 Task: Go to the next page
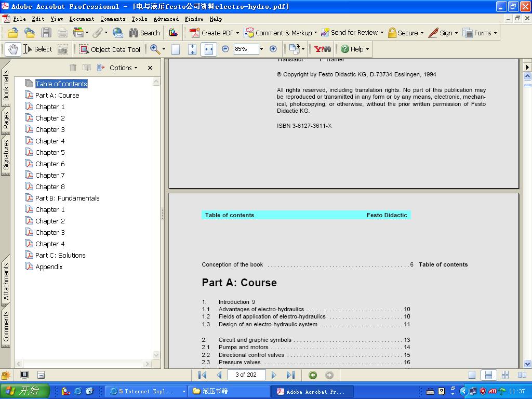coord(274,375)
